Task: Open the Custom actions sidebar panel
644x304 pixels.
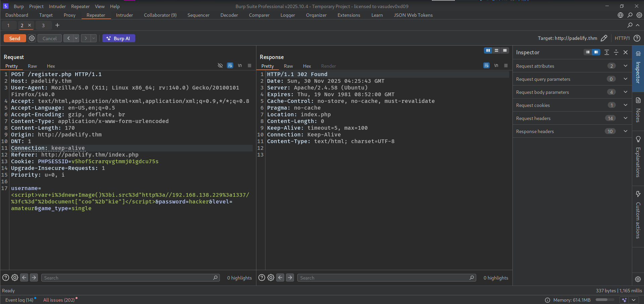Action: 638,194
